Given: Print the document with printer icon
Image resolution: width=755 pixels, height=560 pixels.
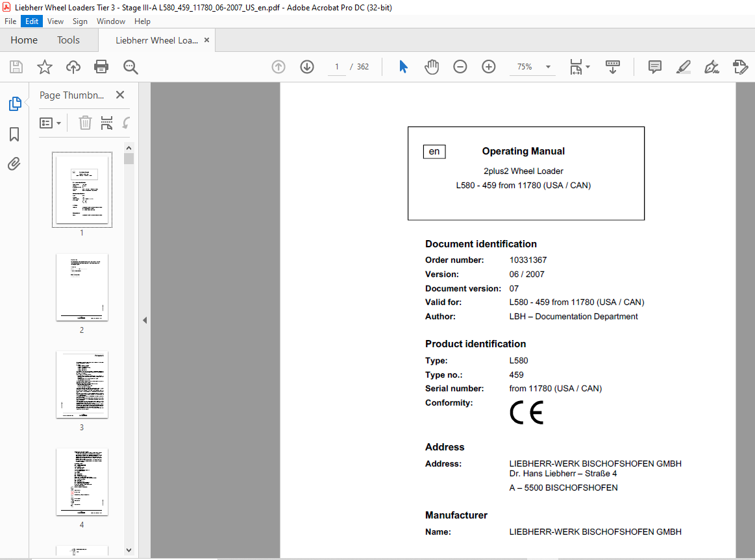Looking at the screenshot, I should click(x=101, y=67).
